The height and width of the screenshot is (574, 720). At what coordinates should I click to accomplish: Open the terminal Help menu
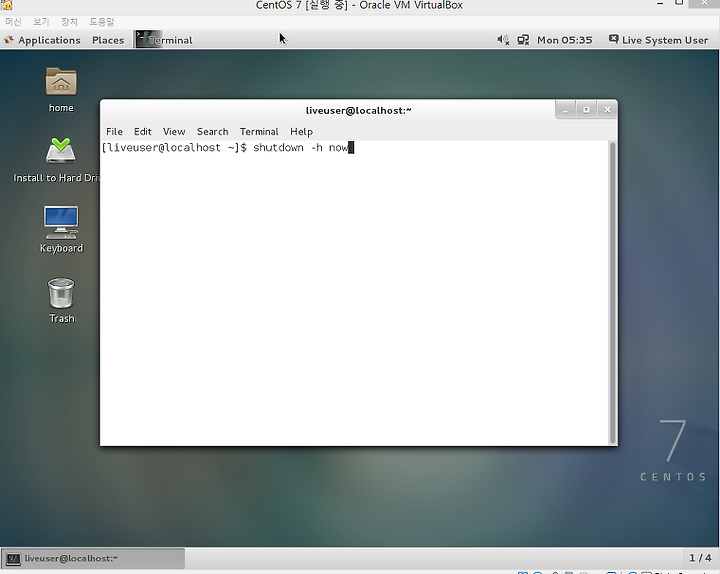coord(301,132)
